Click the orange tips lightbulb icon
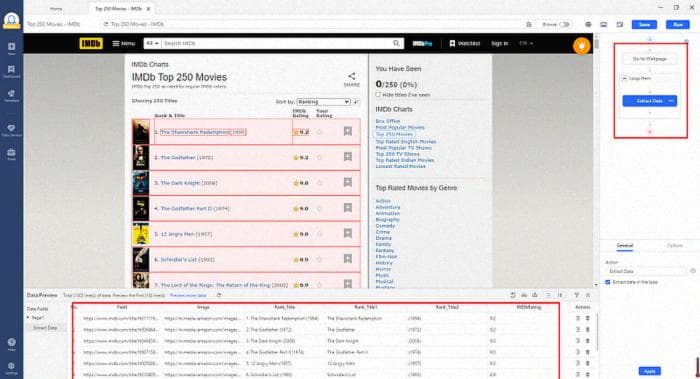This screenshot has height=379, width=700. pos(581,46)
